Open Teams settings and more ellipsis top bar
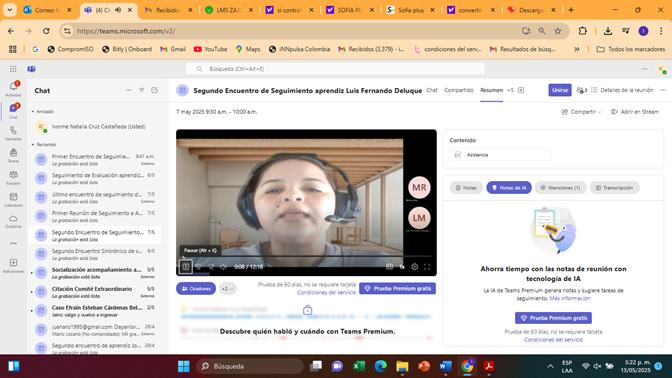672x378 pixels. click(x=645, y=69)
